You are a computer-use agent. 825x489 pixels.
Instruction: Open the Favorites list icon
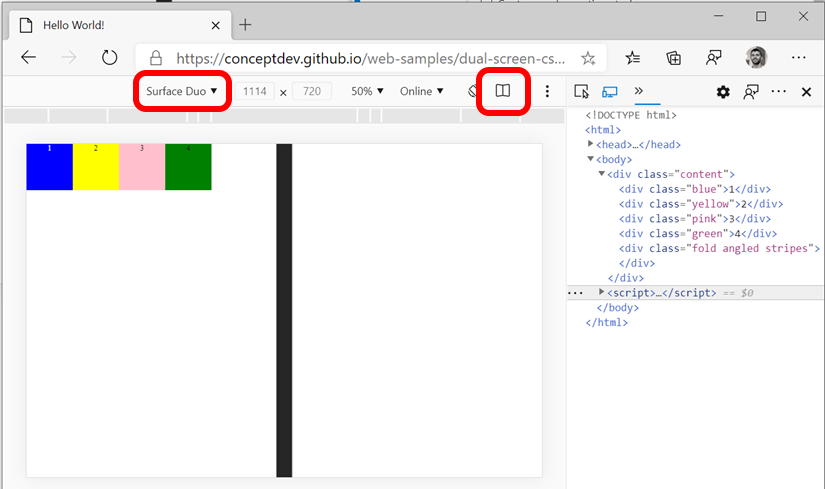(x=633, y=58)
